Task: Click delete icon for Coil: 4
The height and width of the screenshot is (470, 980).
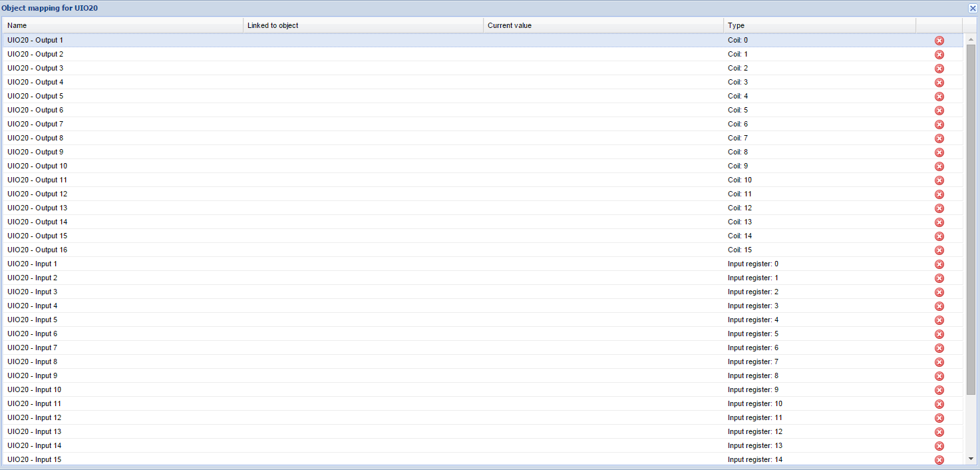Action: [939, 97]
